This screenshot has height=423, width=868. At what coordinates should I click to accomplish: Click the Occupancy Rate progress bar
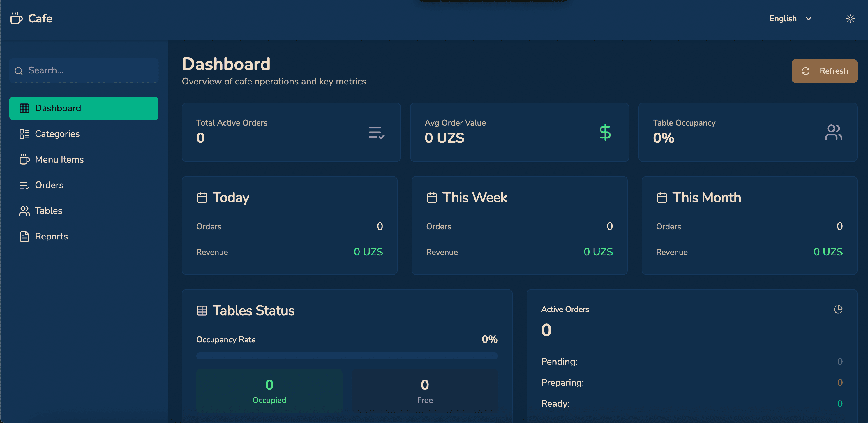pyautogui.click(x=347, y=356)
